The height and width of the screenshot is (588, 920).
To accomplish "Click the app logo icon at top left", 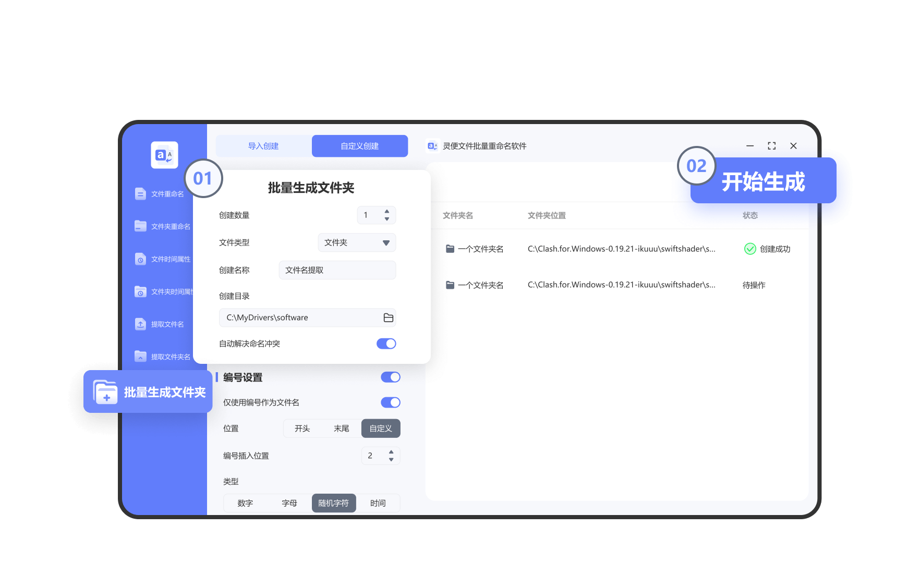I will click(x=164, y=155).
